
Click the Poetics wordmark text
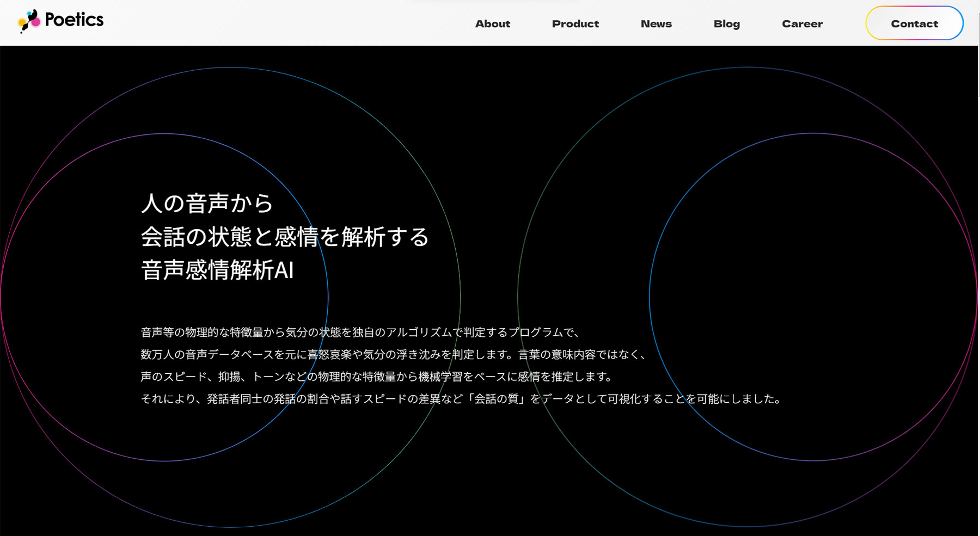[x=74, y=20]
